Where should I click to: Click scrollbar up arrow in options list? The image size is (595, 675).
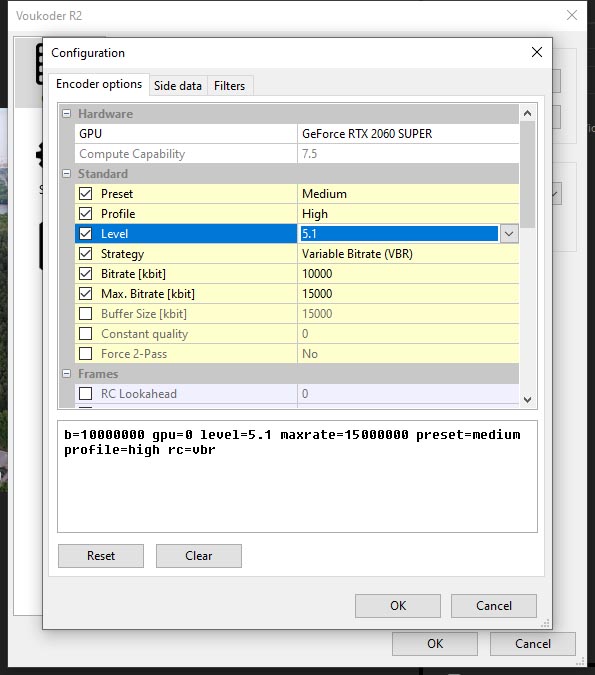(527, 113)
